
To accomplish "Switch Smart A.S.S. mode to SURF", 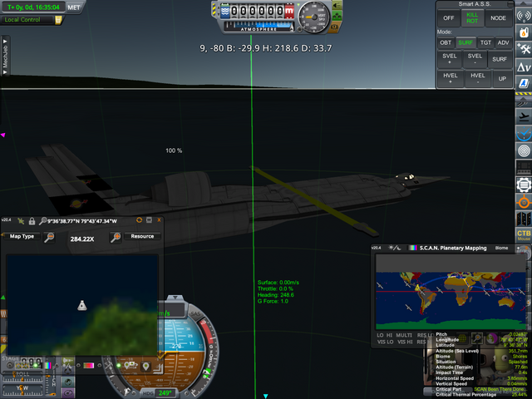I will pyautogui.click(x=465, y=42).
